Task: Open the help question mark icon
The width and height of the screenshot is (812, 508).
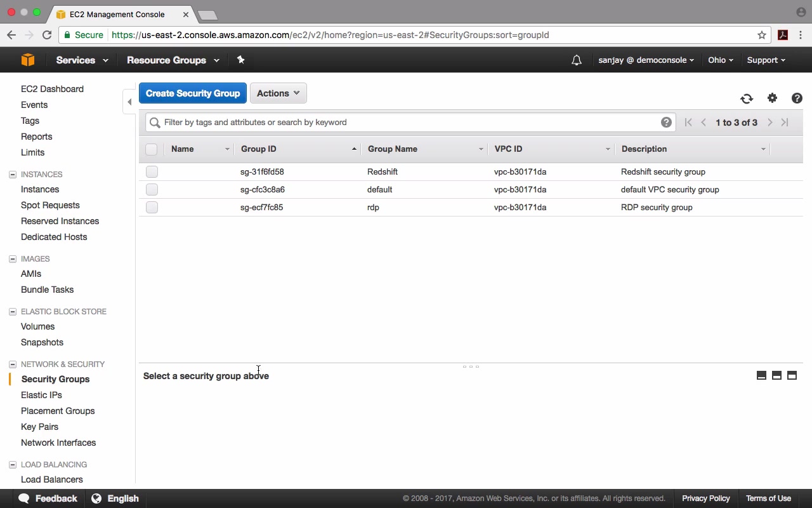Action: (797, 98)
